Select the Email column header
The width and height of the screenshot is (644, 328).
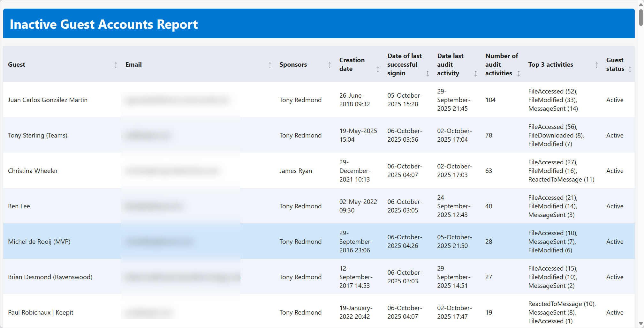tap(133, 64)
